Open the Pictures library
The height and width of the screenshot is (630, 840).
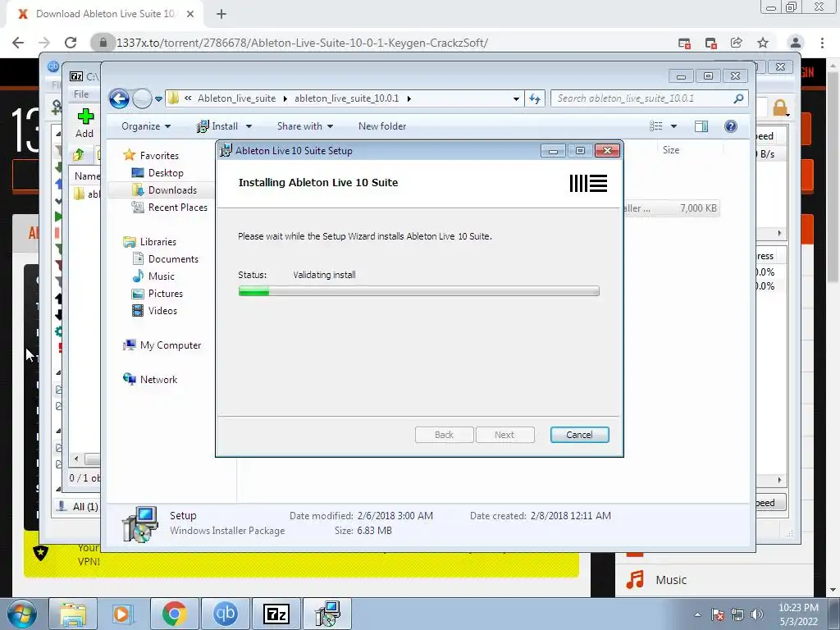(157, 294)
